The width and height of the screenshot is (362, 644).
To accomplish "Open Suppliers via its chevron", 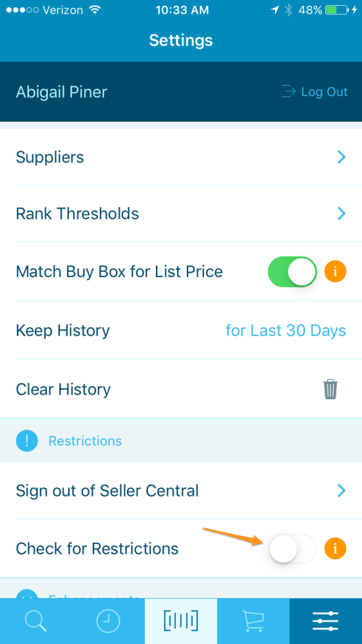I will point(341,157).
